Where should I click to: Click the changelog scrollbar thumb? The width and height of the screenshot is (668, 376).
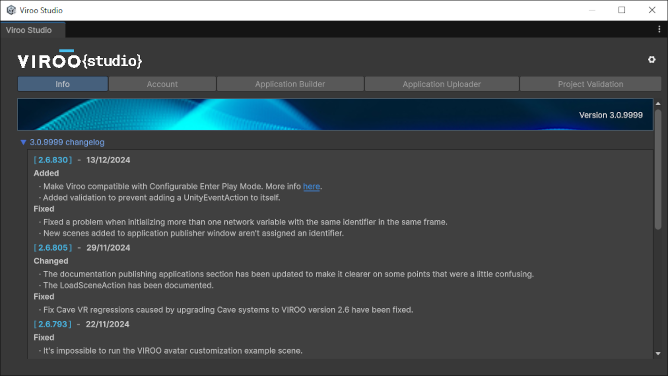[x=658, y=169]
